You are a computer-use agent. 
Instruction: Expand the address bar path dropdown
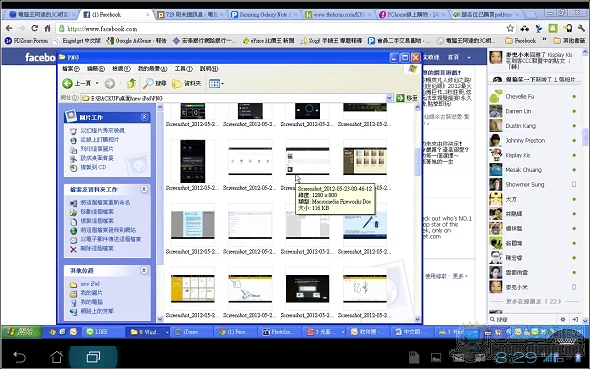pyautogui.click(x=389, y=98)
